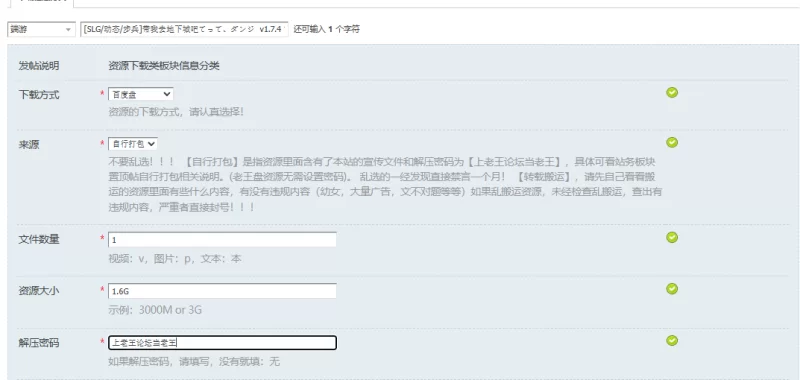This screenshot has width=800, height=380.
Task: Click the 下载方式 label
Action: pyautogui.click(x=39, y=95)
